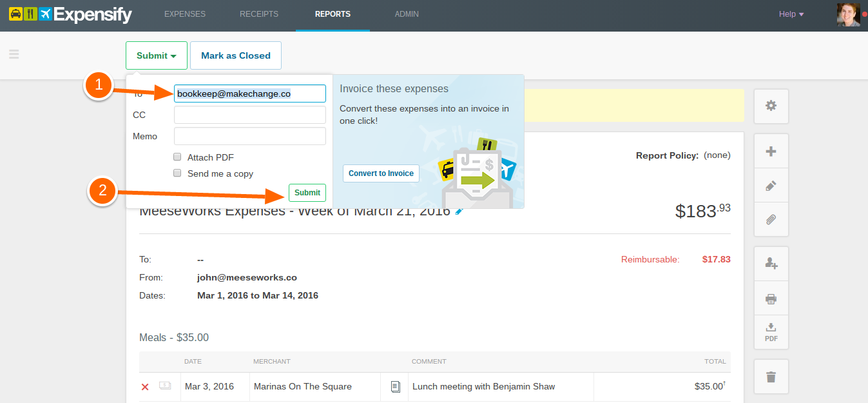Open the Submit dropdown menu
This screenshot has height=403, width=868.
click(x=156, y=55)
